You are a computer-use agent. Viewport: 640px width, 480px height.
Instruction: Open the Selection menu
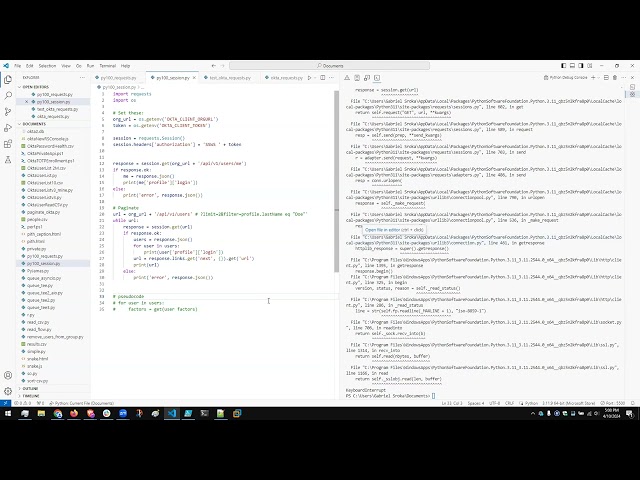47,66
